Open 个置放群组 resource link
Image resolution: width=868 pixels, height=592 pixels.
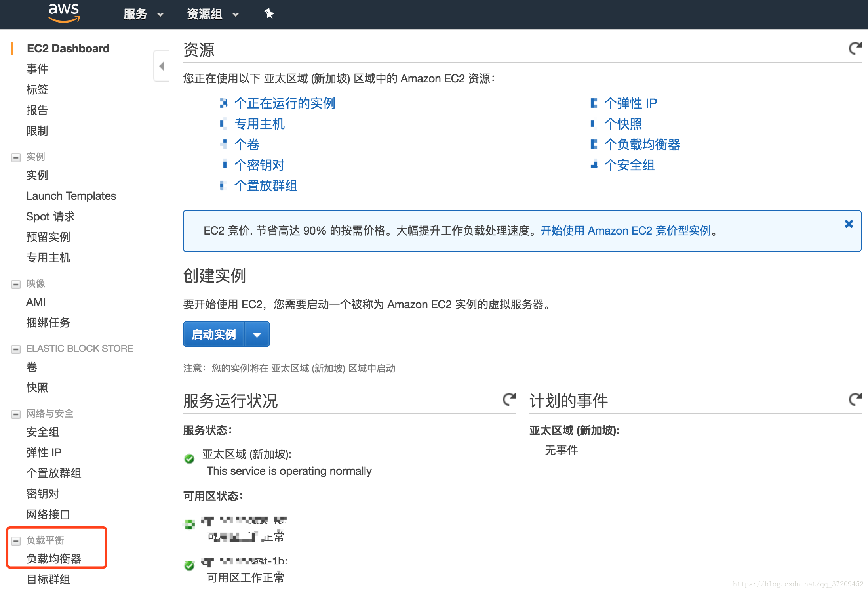point(266,186)
